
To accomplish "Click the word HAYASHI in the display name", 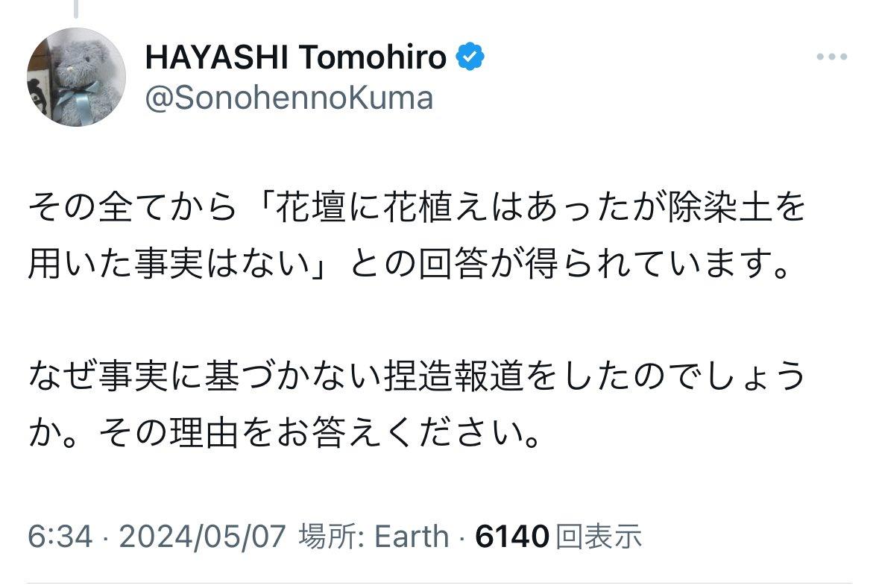I will [217, 57].
